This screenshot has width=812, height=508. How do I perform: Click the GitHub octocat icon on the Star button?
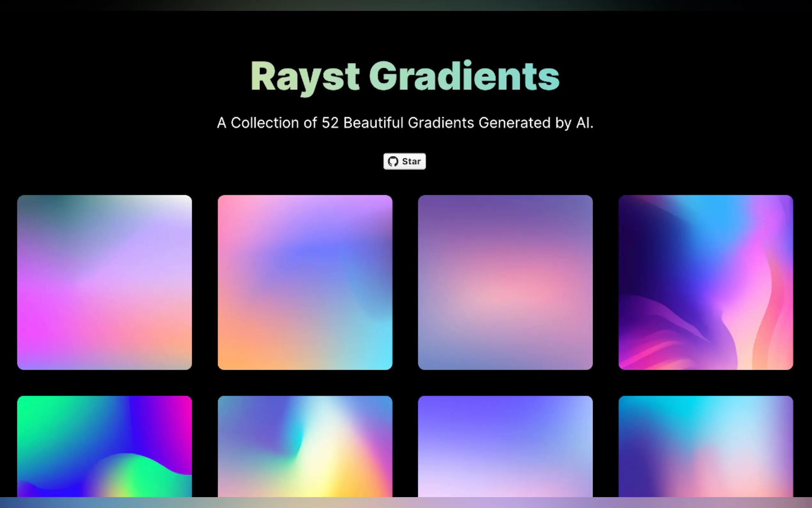(393, 162)
